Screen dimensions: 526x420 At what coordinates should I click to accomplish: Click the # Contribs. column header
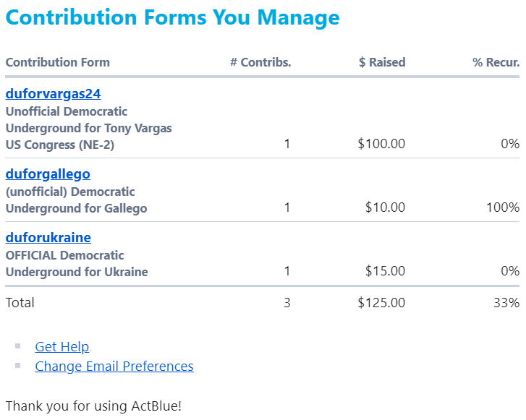click(x=260, y=62)
